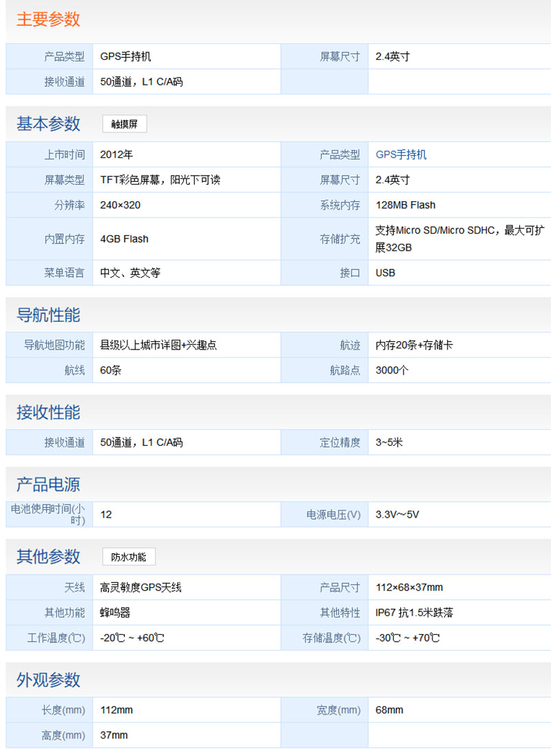551x756 pixels.
Task: Open the blue GPS手持机 link in 基本参数
Action: pos(401,154)
